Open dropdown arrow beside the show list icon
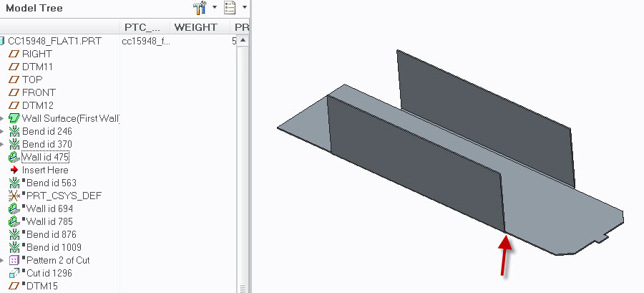This screenshot has width=644, height=293. (x=245, y=7)
